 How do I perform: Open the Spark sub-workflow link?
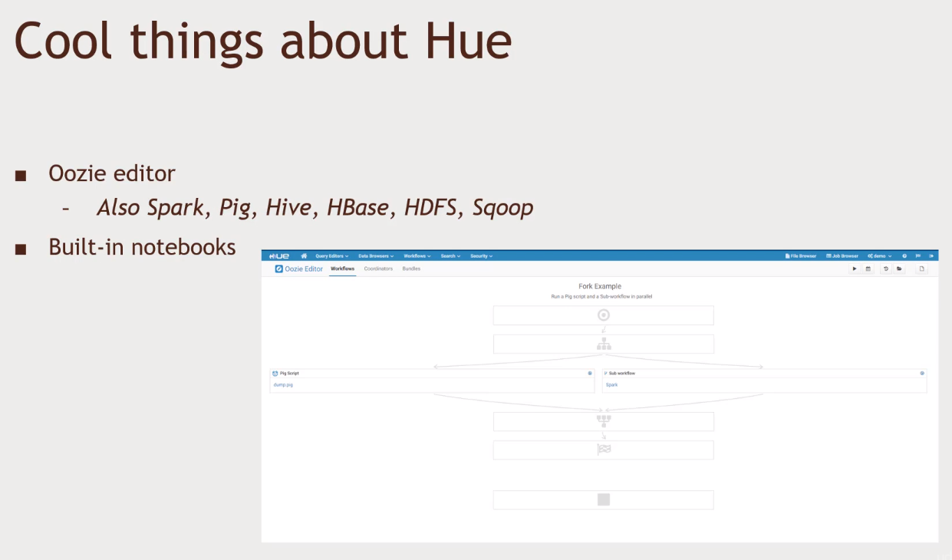point(611,385)
